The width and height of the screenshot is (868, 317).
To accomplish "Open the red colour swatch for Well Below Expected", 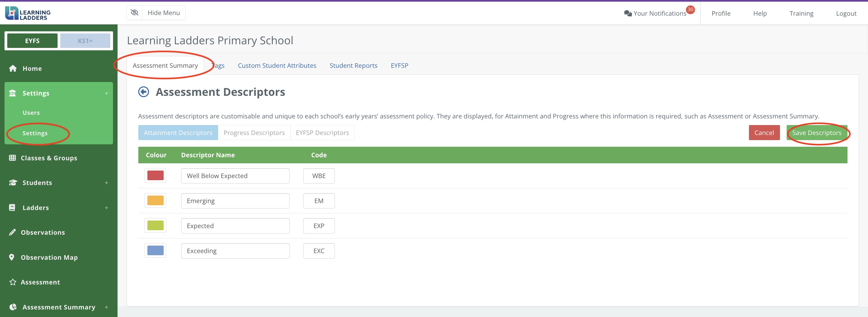I will (155, 175).
